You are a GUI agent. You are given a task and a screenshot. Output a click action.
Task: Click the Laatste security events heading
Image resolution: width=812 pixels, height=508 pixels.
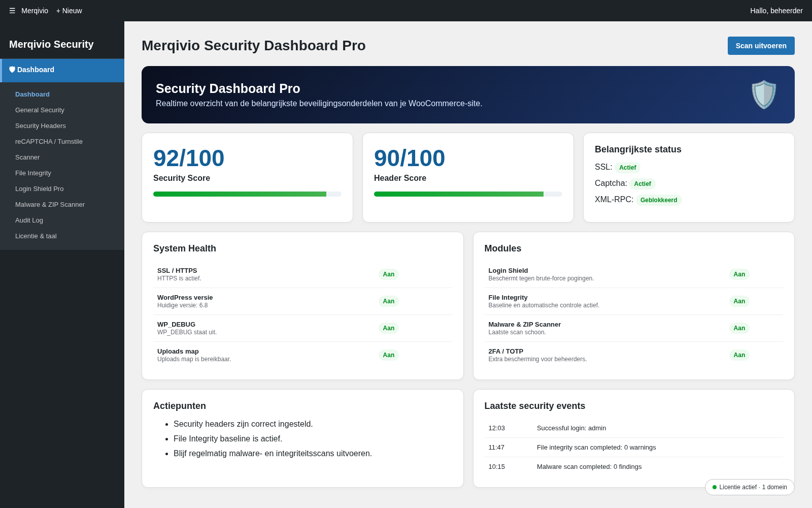pos(534,406)
